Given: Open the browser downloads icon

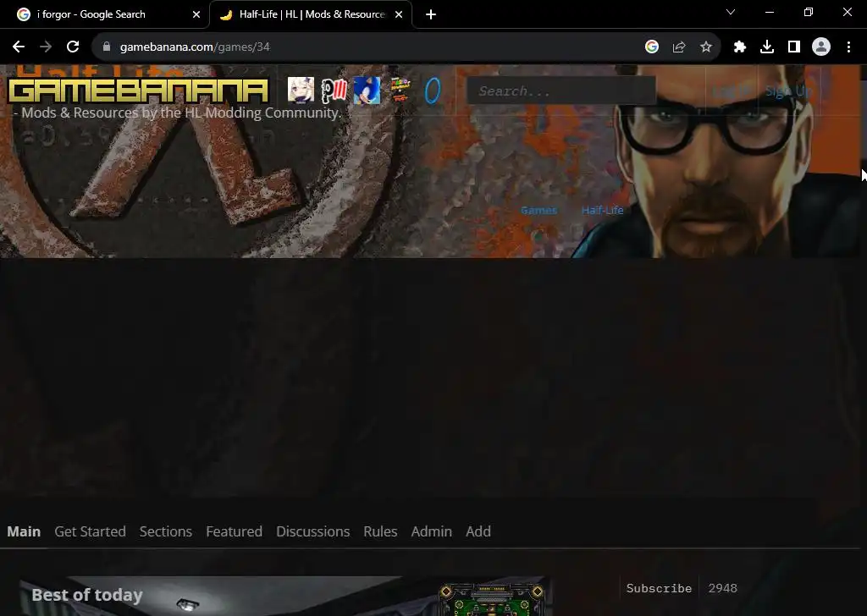Looking at the screenshot, I should [x=767, y=47].
